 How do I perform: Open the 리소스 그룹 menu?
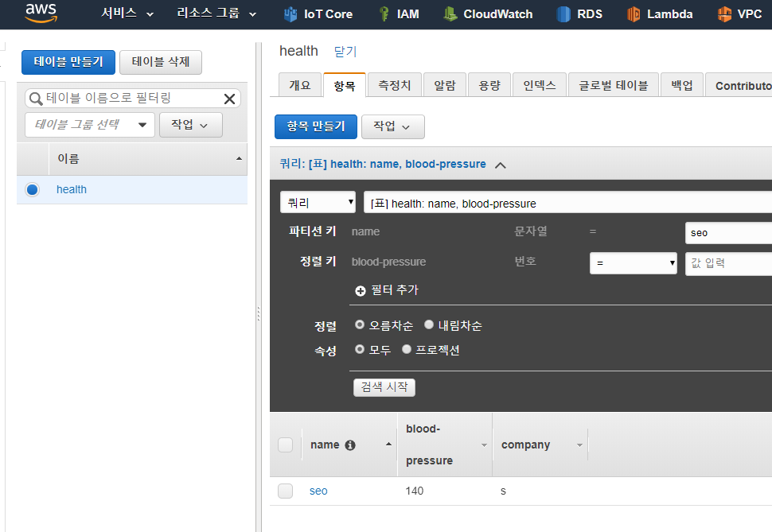tap(216, 14)
